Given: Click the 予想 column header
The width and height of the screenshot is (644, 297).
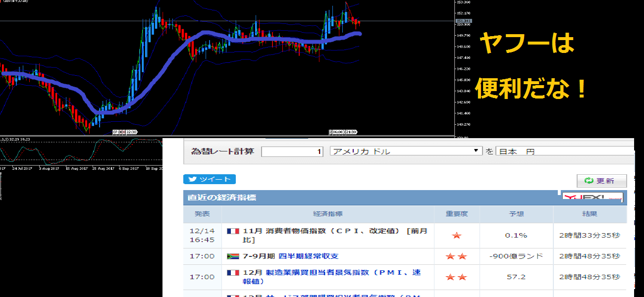Looking at the screenshot, I should 516,214.
